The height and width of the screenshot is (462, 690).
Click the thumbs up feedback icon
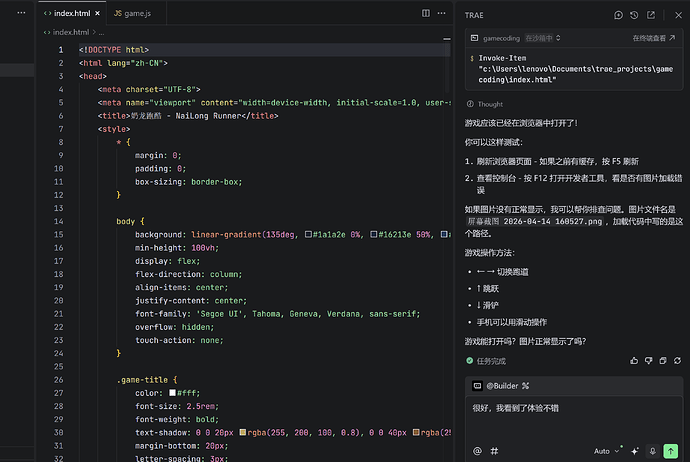click(x=633, y=360)
